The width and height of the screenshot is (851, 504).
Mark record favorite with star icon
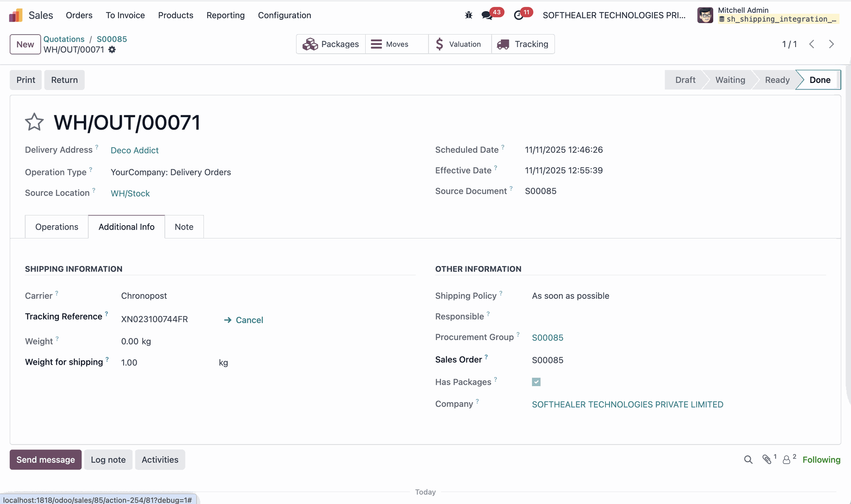pos(34,122)
